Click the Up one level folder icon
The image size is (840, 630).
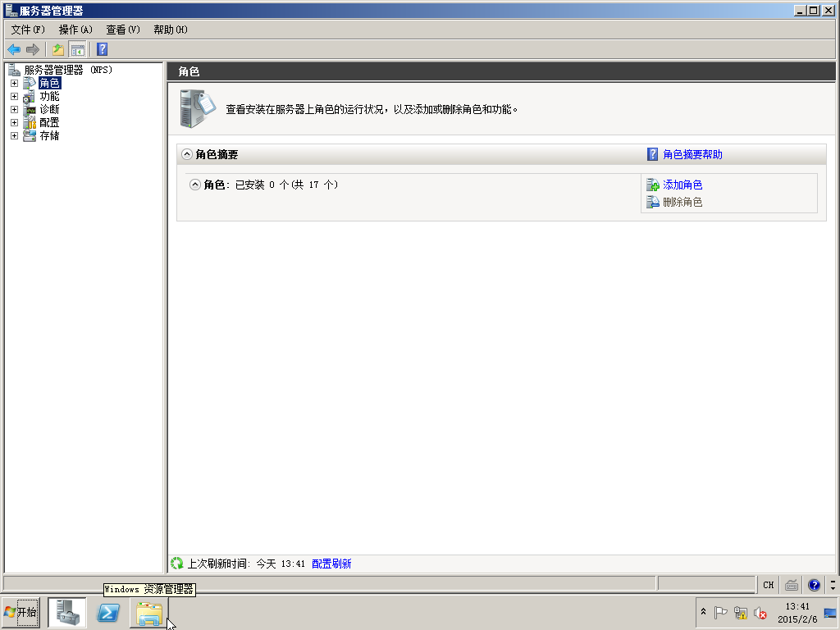(x=58, y=50)
